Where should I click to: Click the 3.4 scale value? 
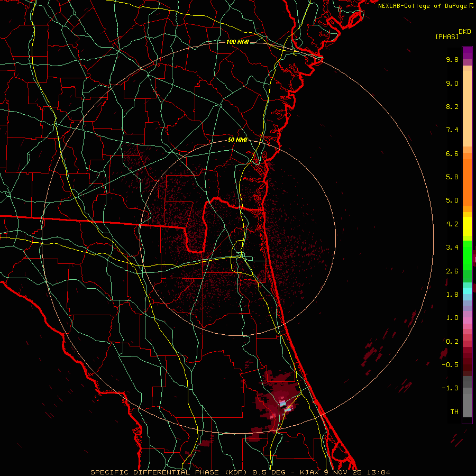point(452,248)
